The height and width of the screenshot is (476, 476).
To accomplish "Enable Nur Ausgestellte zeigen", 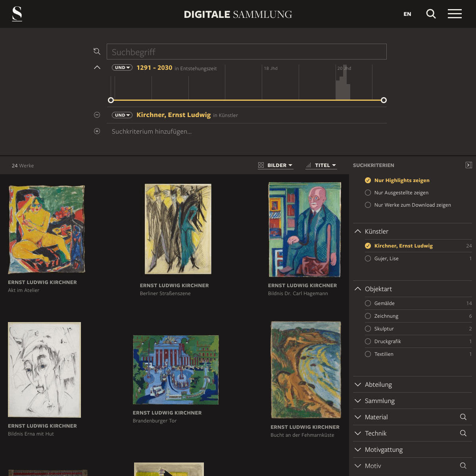I will point(397,192).
